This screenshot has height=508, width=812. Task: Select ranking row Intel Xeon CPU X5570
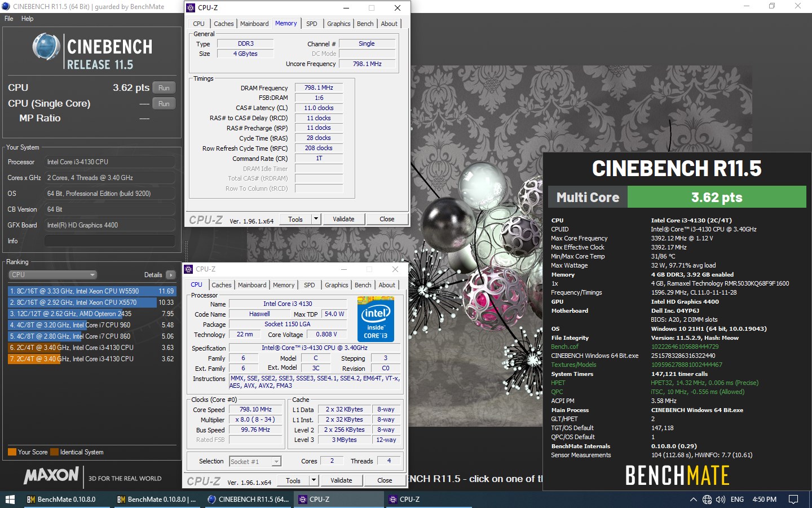tap(92, 303)
